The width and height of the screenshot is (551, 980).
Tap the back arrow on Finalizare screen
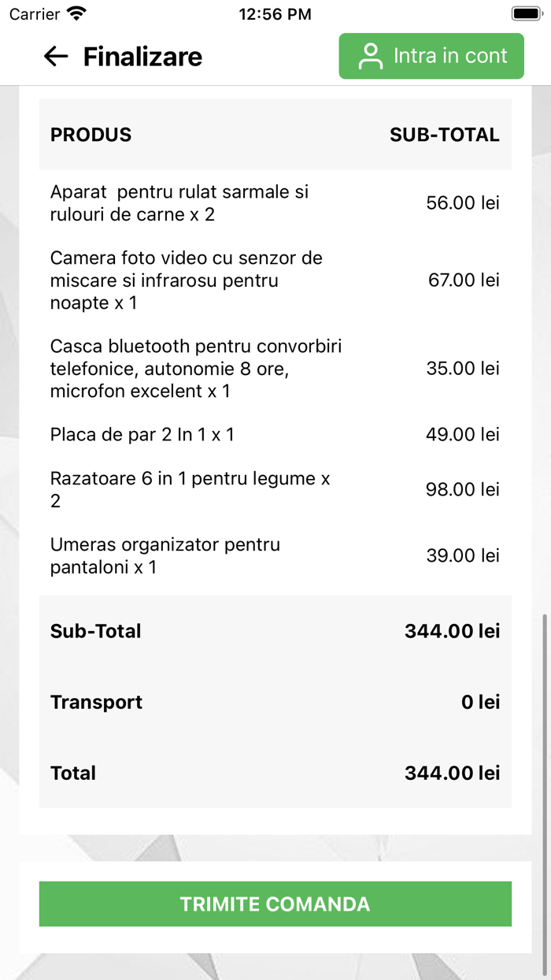pyautogui.click(x=54, y=56)
